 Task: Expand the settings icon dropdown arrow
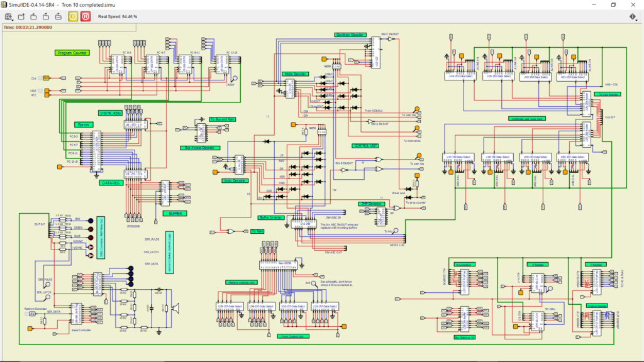pos(13,19)
